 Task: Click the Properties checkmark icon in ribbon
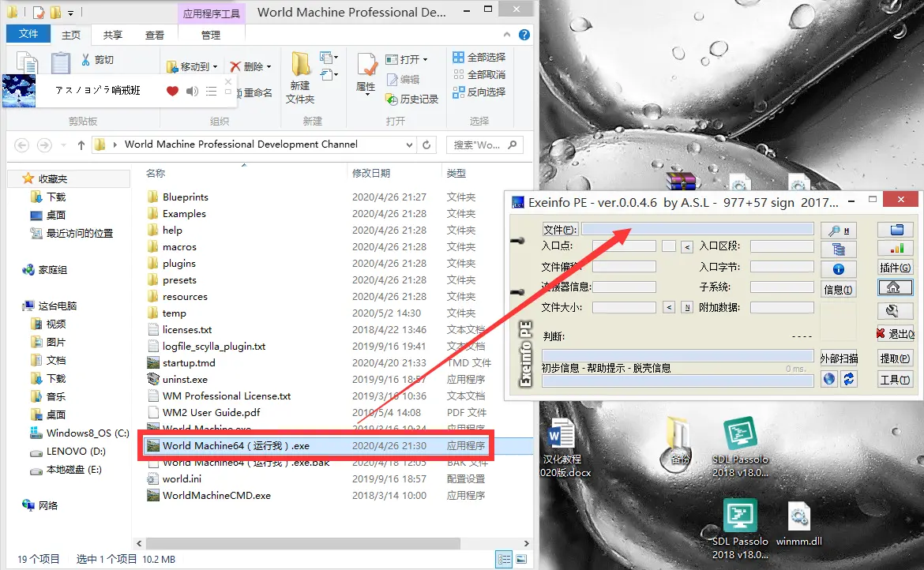click(x=366, y=65)
